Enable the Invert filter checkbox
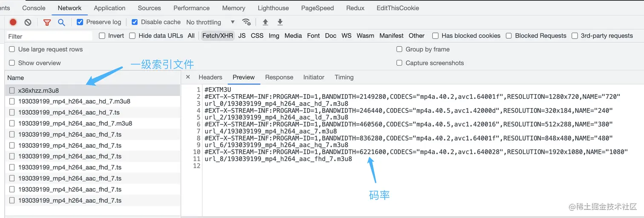Viewport: 644px width, 218px height. [x=102, y=36]
